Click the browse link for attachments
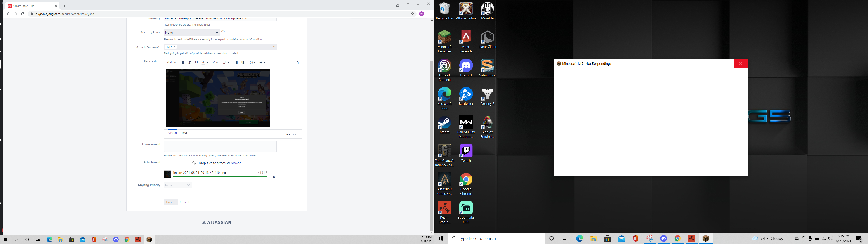The height and width of the screenshot is (244, 868). (x=236, y=163)
